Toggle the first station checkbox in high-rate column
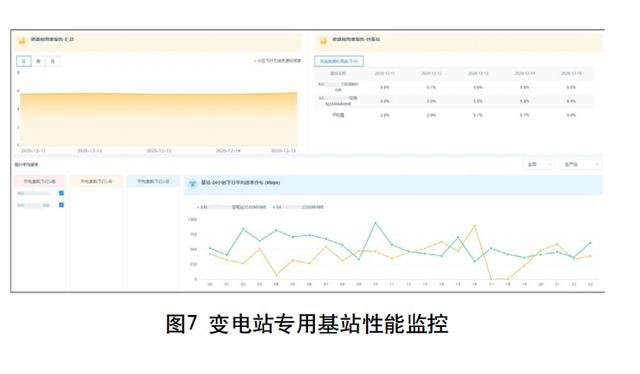 point(61,193)
